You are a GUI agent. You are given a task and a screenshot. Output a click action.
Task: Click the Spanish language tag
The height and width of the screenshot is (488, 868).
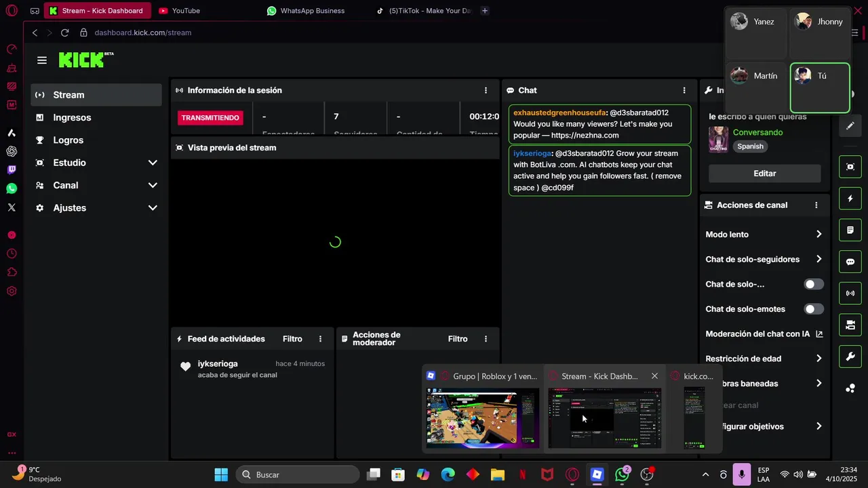pyautogui.click(x=750, y=146)
